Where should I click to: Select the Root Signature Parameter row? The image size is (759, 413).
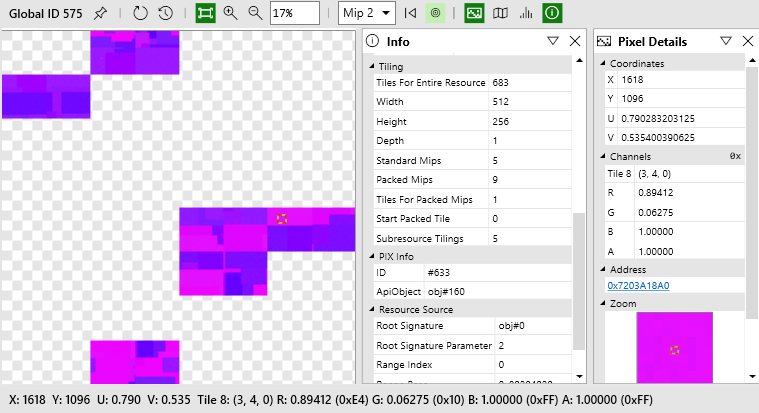click(x=472, y=345)
